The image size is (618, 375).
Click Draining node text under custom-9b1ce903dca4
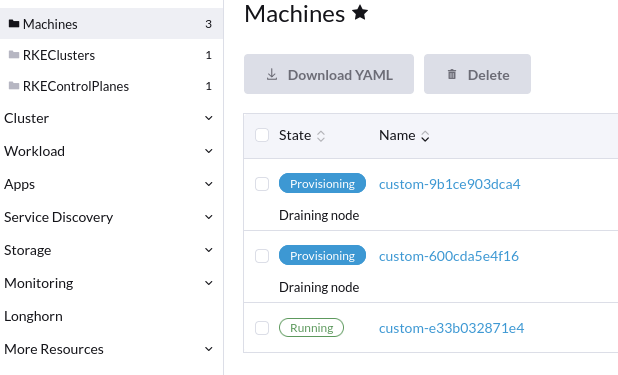319,215
